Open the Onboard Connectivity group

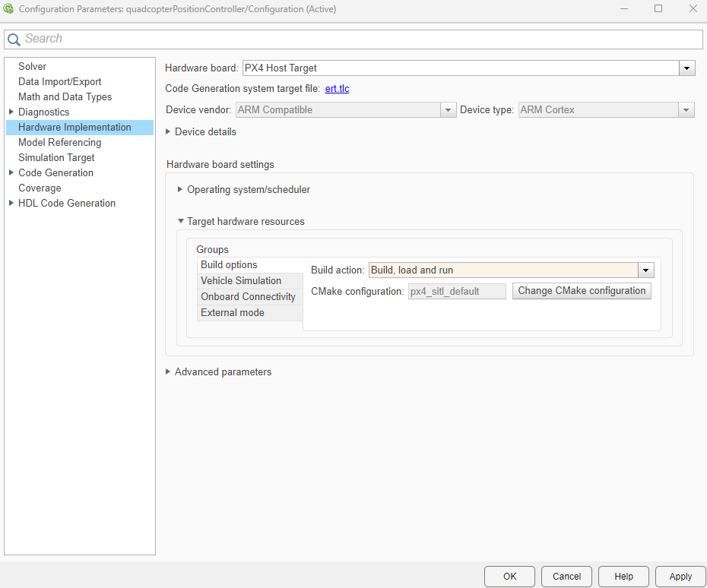[249, 296]
